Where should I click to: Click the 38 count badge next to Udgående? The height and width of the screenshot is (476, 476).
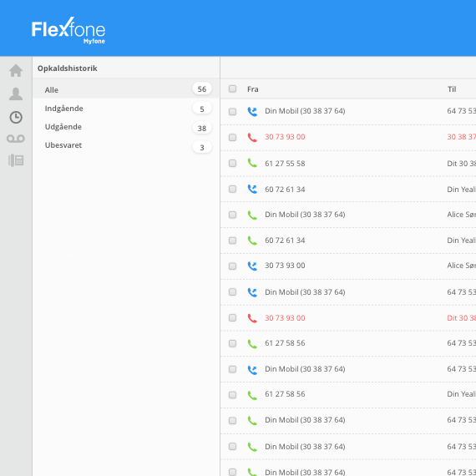(x=202, y=128)
